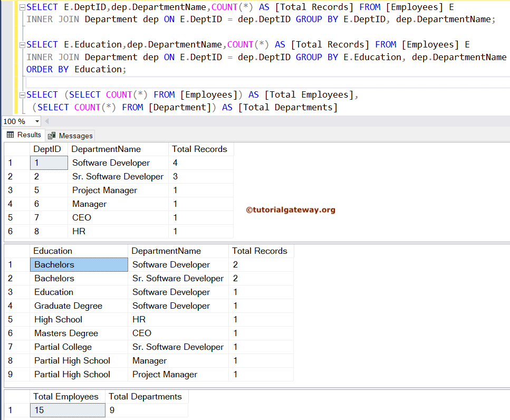
Task: Select Partial High School cell in row 8
Action: (79, 360)
